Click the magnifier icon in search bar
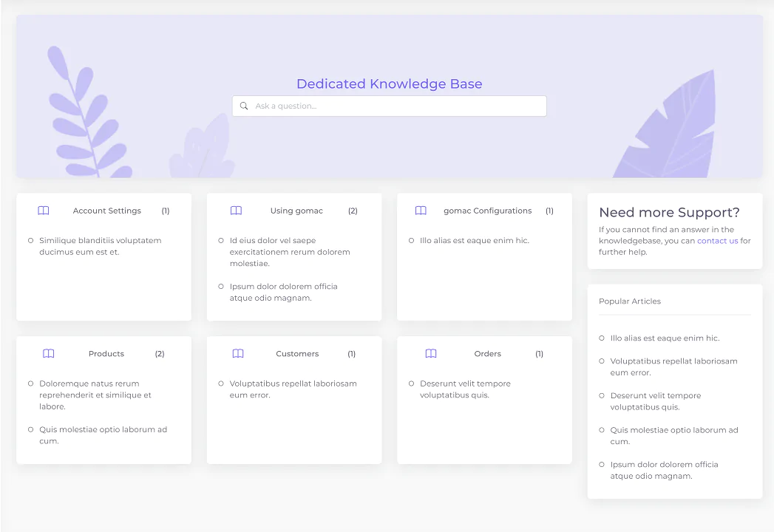 (x=244, y=106)
